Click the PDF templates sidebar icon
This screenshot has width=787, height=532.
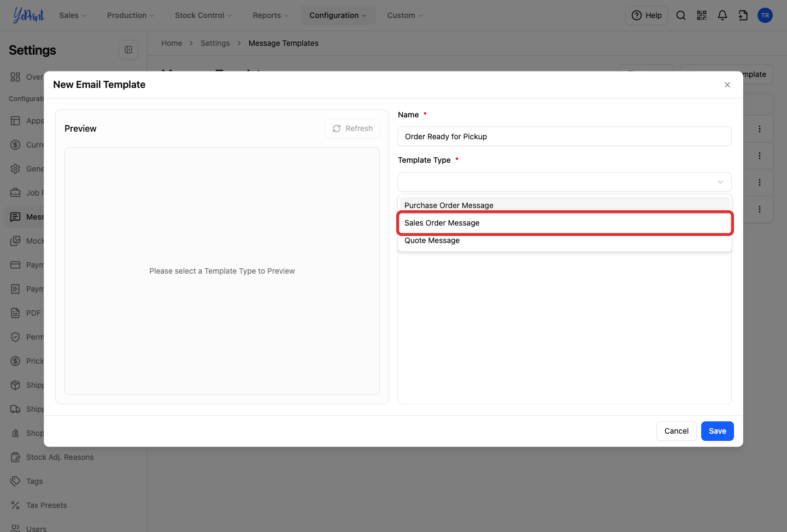pyautogui.click(x=15, y=313)
